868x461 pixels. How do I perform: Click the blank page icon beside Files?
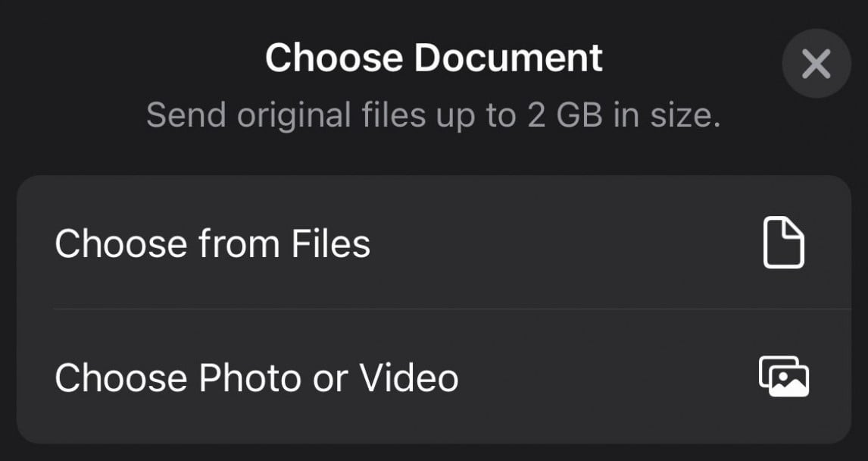tap(783, 243)
